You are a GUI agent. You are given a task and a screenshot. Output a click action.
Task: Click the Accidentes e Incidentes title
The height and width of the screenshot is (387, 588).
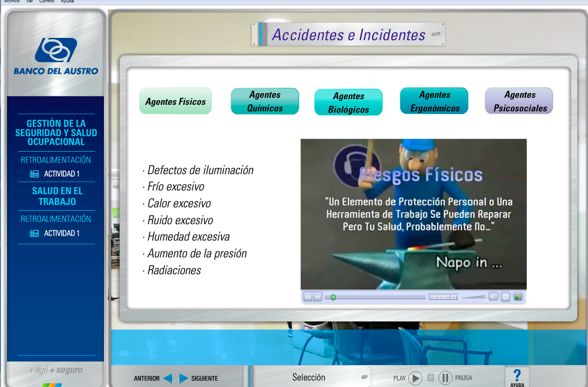tap(349, 35)
